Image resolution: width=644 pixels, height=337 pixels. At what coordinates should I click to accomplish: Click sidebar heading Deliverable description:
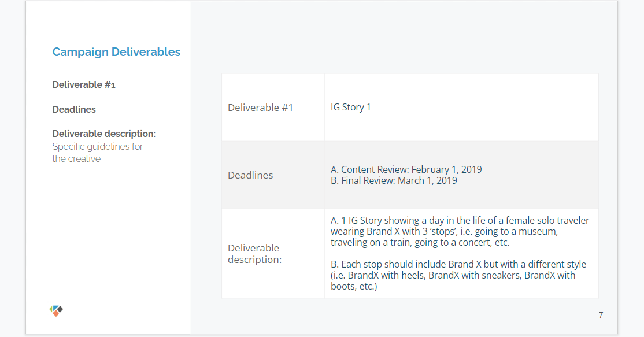click(103, 134)
